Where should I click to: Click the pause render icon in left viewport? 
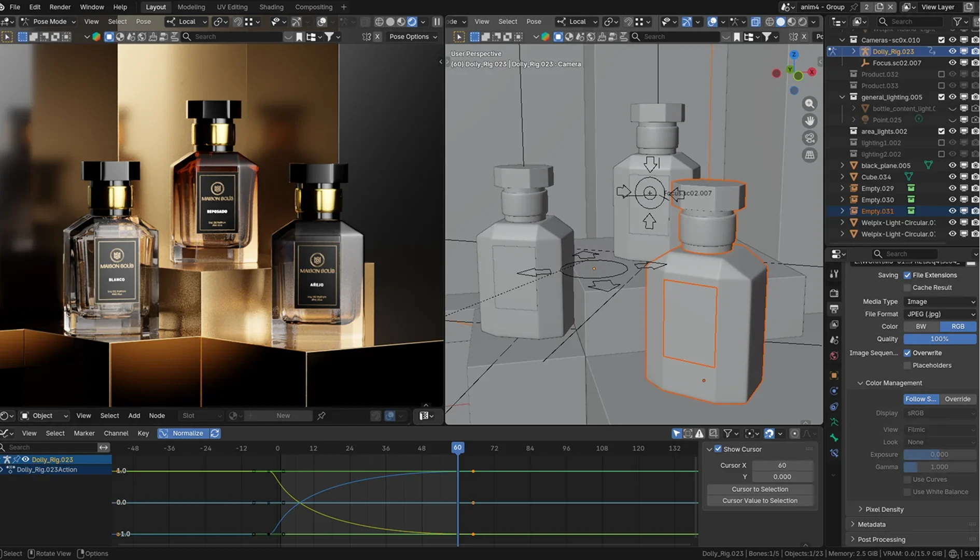click(437, 22)
